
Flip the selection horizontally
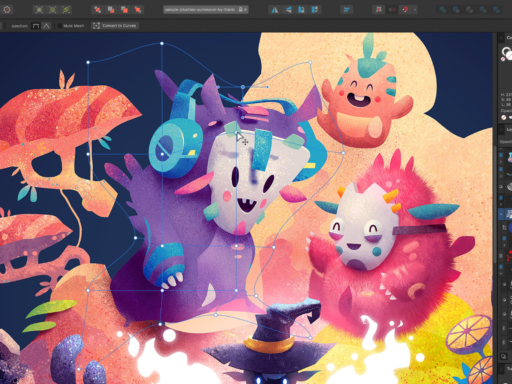274,10
